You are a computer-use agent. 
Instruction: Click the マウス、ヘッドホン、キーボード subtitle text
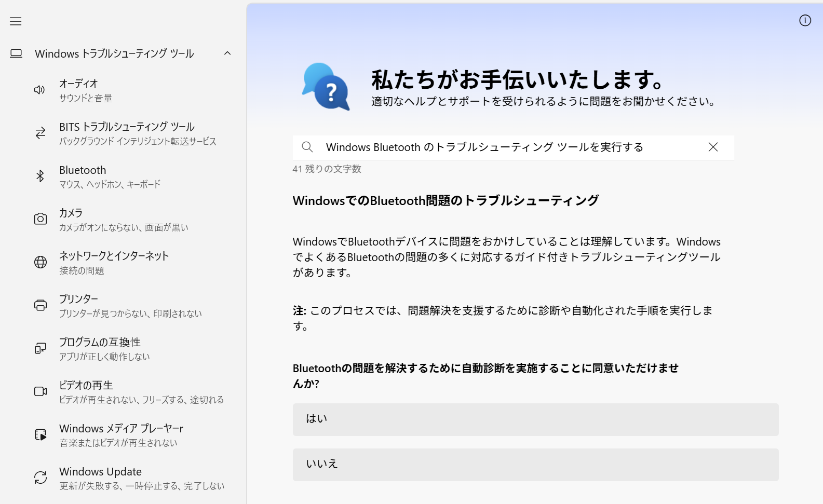[x=110, y=184]
